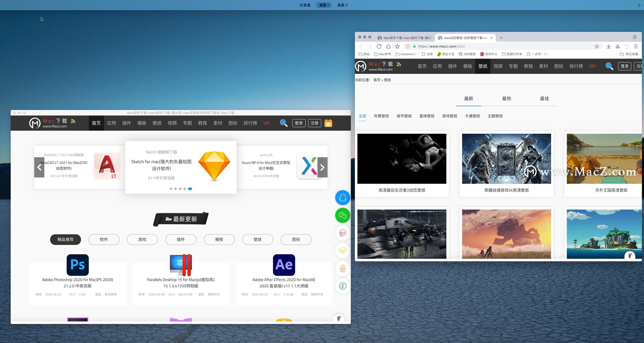The width and height of the screenshot is (644, 343).
Task: Click the orange calendar sign-in icon
Action: 328,123
